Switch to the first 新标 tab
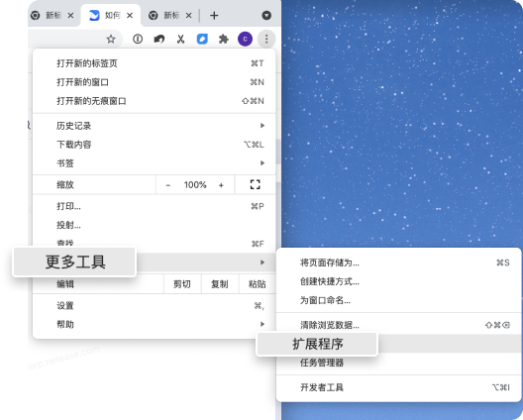The height and width of the screenshot is (420, 523). coord(52,15)
